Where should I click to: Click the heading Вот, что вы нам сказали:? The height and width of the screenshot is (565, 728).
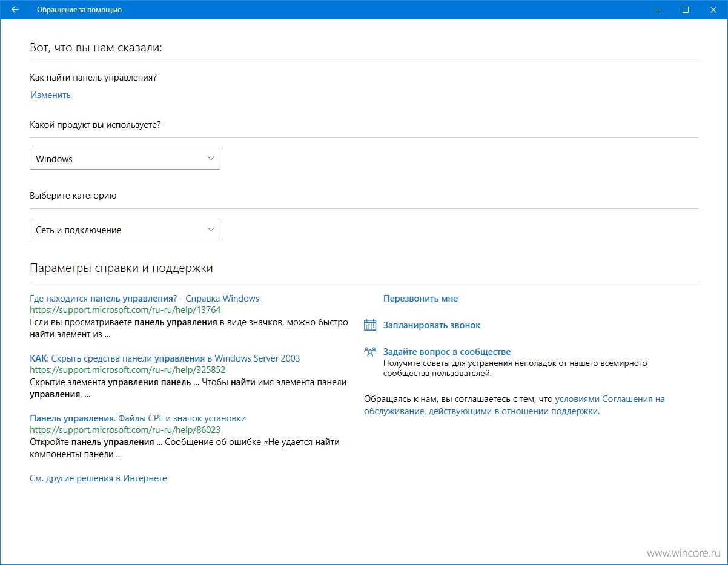tap(96, 48)
